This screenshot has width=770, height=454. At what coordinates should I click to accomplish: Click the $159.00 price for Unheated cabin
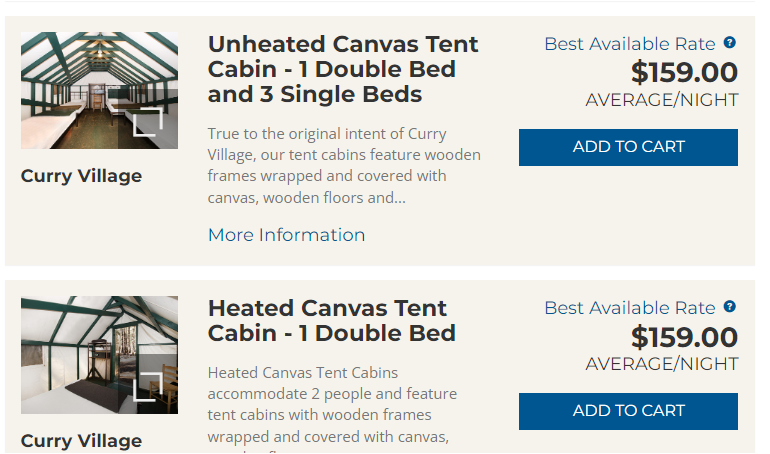point(684,73)
